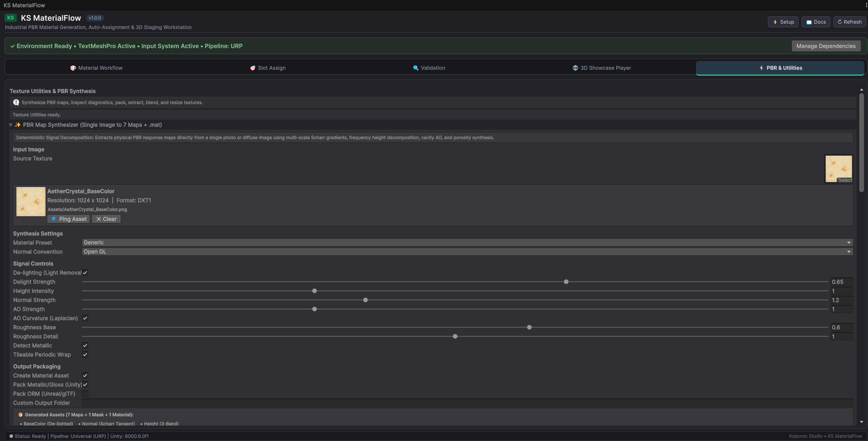Disable AO Curvature (Laplacian) checkbox

tap(85, 318)
